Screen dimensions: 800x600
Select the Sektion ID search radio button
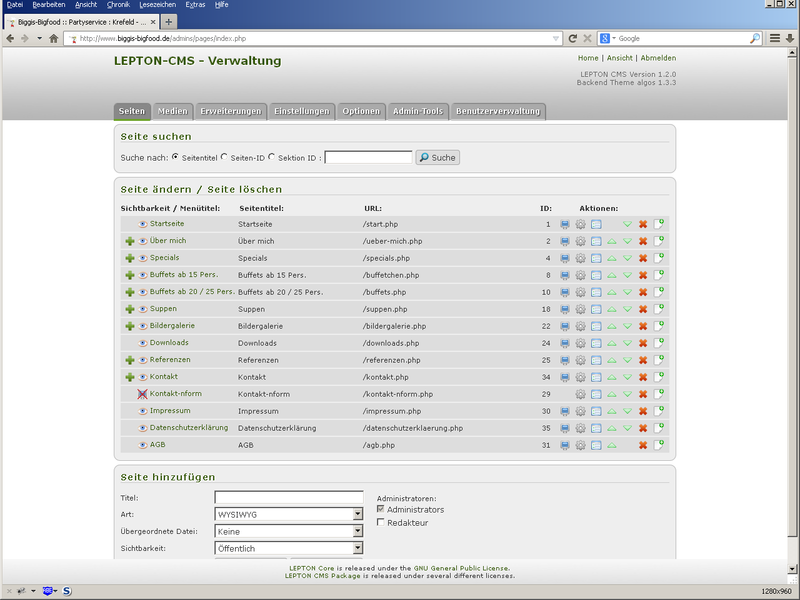coord(271,157)
